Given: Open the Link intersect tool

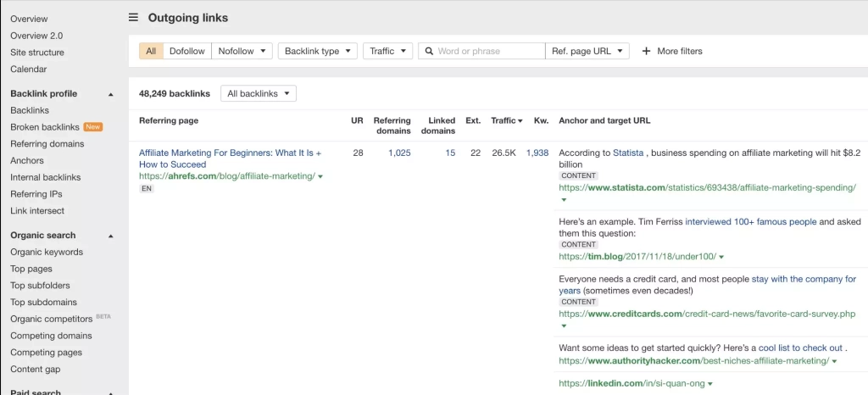Looking at the screenshot, I should point(37,211).
